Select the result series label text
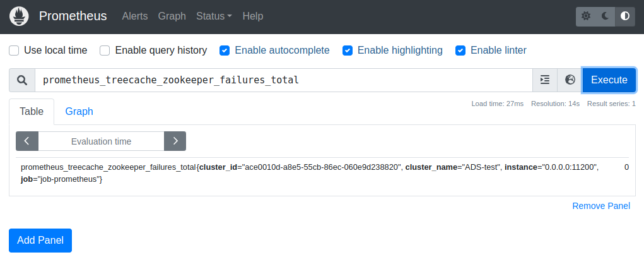This screenshot has width=644, height=274. pyautogui.click(x=310, y=174)
